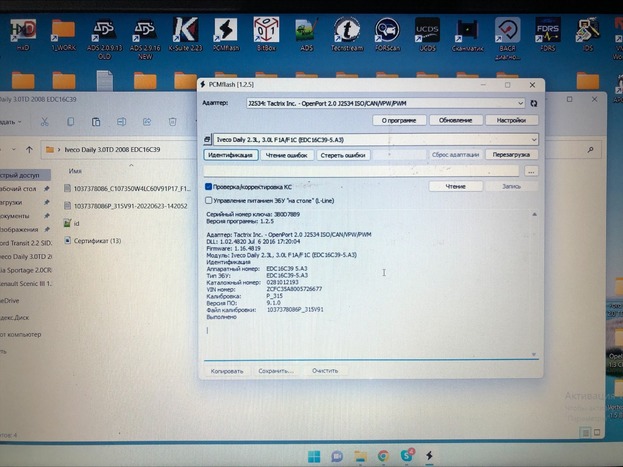This screenshot has height=467, width=623.
Task: Open the UCDS desktop shortcut
Action: (x=428, y=34)
